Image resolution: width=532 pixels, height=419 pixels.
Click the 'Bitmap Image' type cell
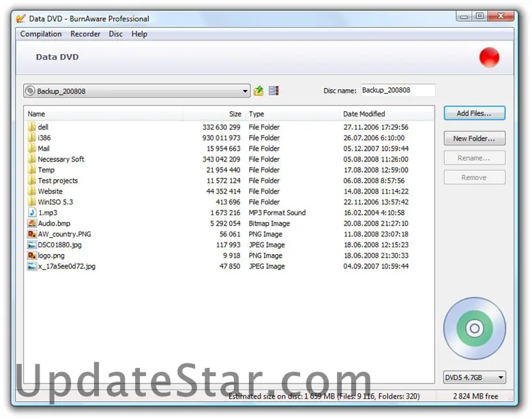(269, 223)
